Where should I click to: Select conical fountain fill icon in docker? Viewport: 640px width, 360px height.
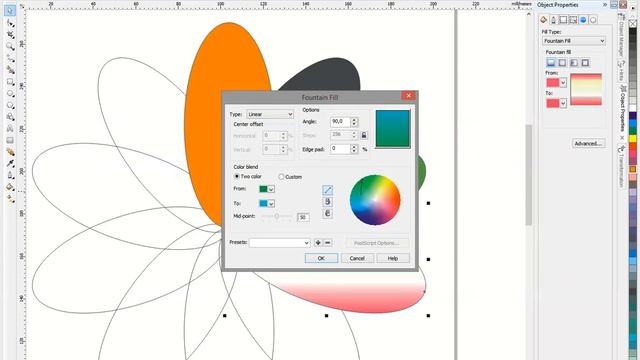tap(574, 62)
